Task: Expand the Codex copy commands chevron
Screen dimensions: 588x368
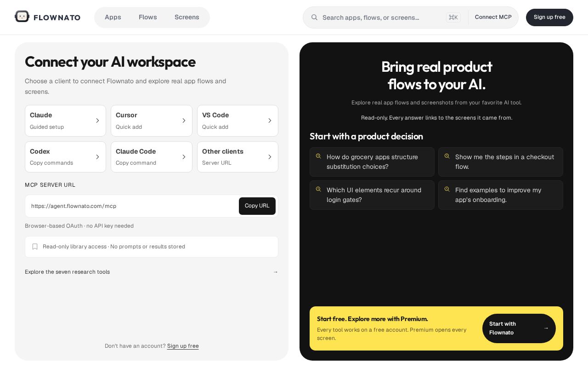Action: [97, 157]
